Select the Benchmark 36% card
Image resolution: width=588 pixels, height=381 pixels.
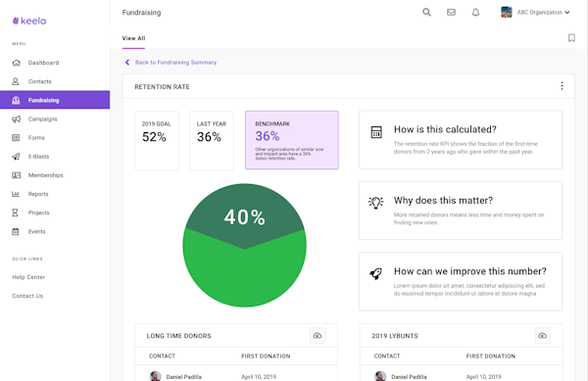pos(292,140)
